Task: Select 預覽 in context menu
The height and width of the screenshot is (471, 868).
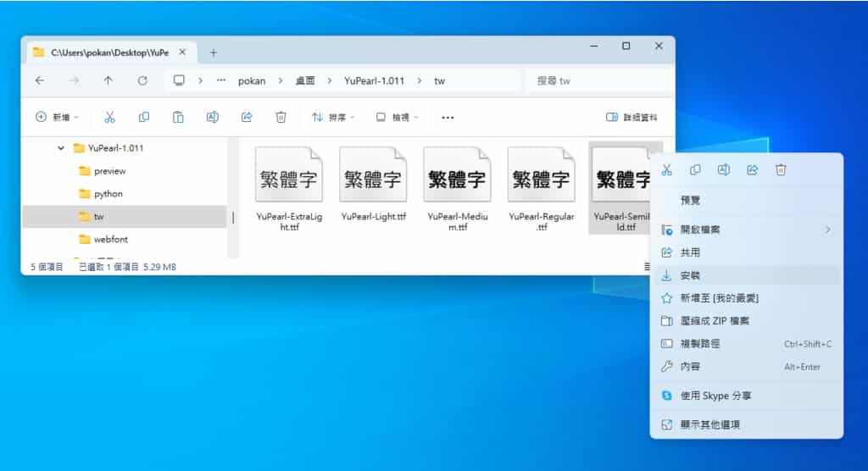Action: tap(746, 201)
